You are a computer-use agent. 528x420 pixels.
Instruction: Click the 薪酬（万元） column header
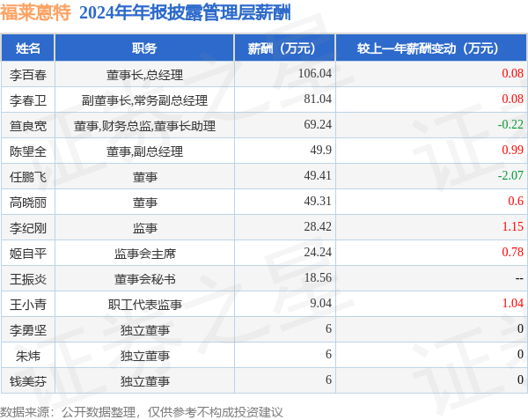click(284, 48)
